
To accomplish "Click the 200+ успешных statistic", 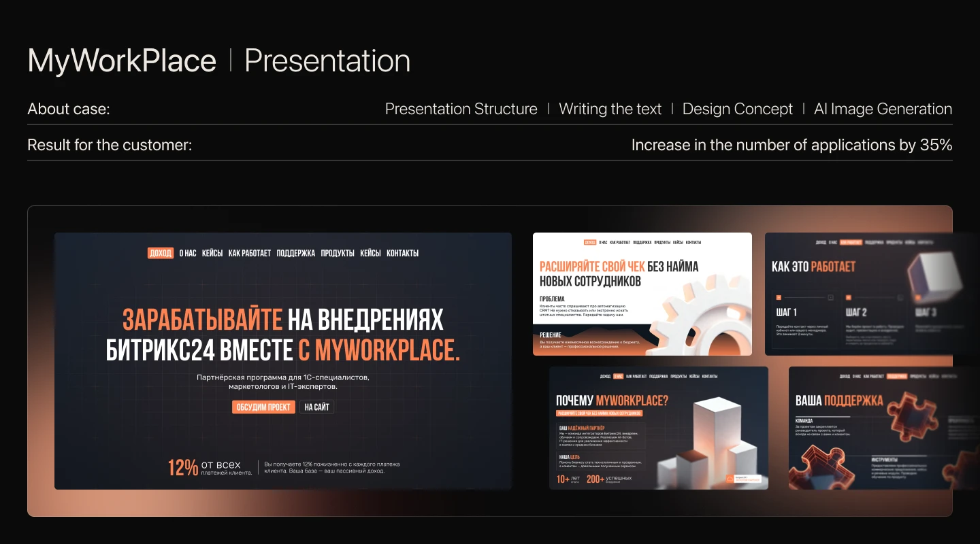I will coord(609,479).
